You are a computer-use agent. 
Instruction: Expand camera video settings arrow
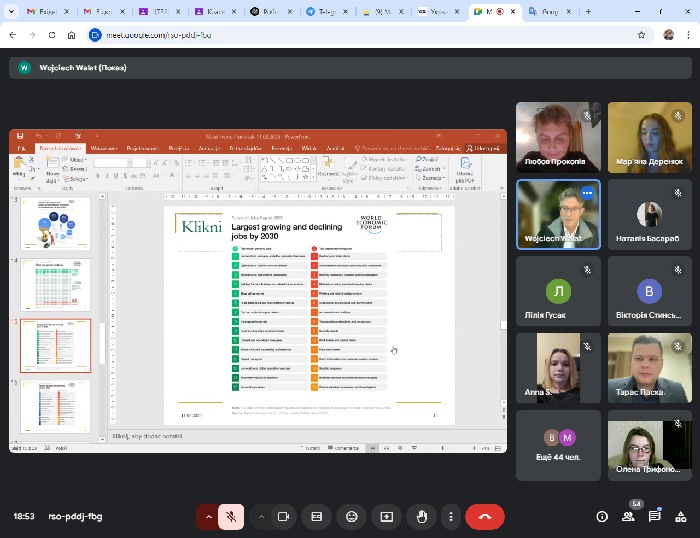pos(261,516)
